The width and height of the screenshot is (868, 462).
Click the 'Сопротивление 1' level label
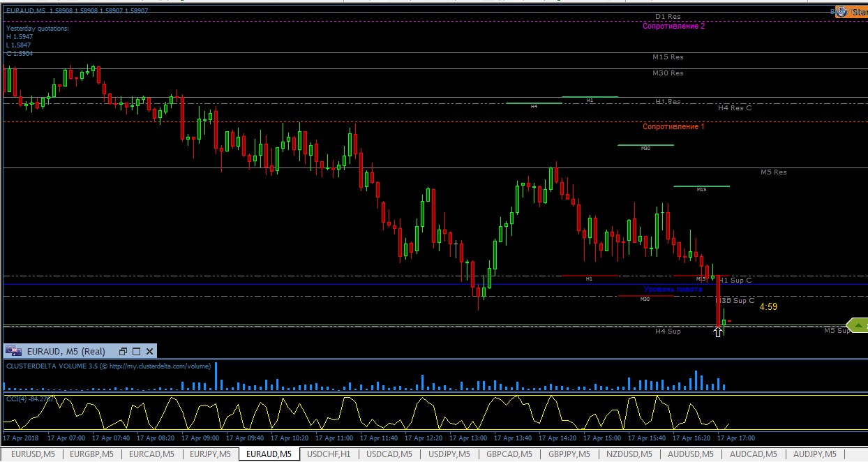[673, 127]
